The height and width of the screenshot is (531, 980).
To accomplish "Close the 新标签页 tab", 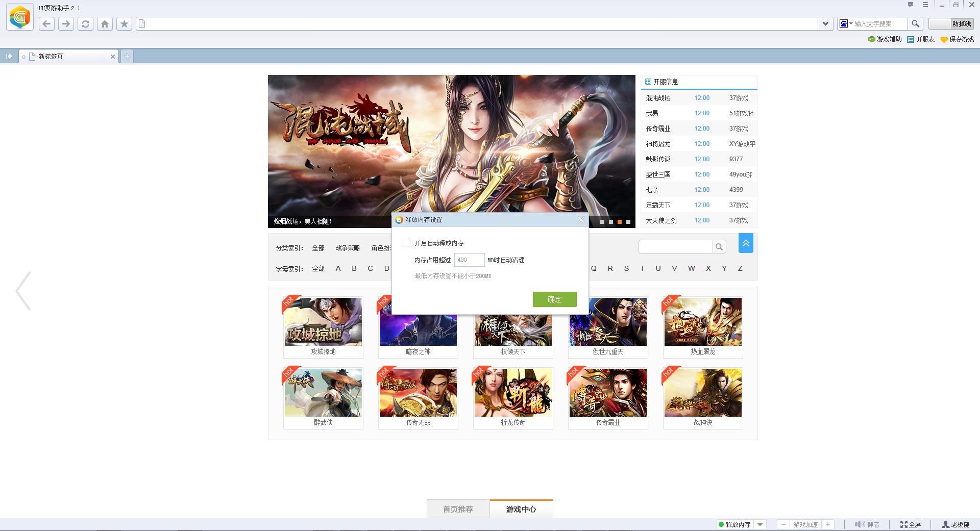I will pyautogui.click(x=113, y=57).
